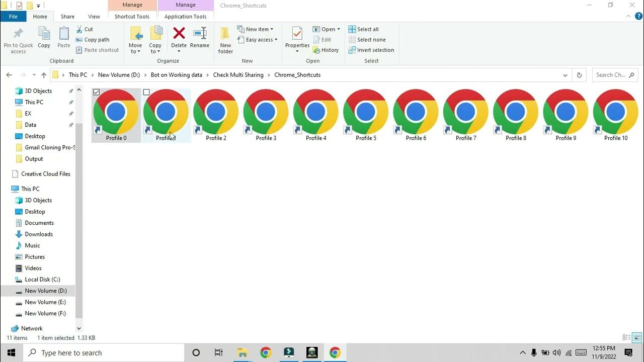Go to This PC breadcrumb
This screenshot has height=362, width=644.
[78, 75]
